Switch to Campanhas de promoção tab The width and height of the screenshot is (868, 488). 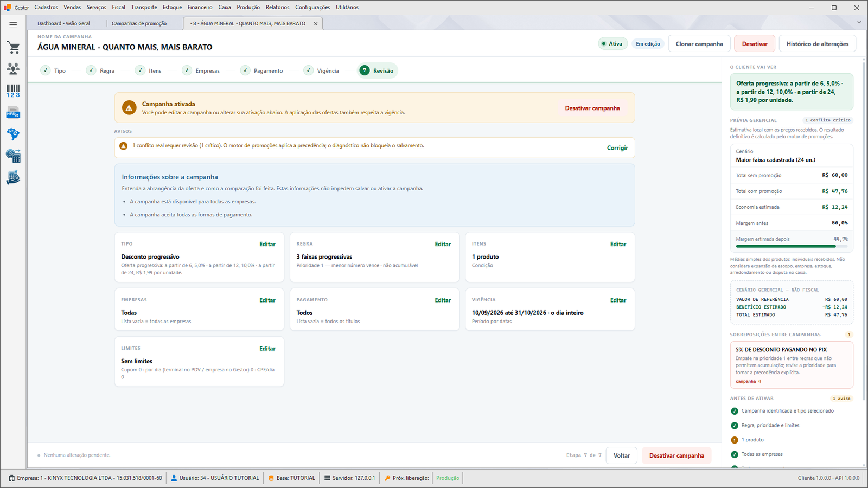139,24
